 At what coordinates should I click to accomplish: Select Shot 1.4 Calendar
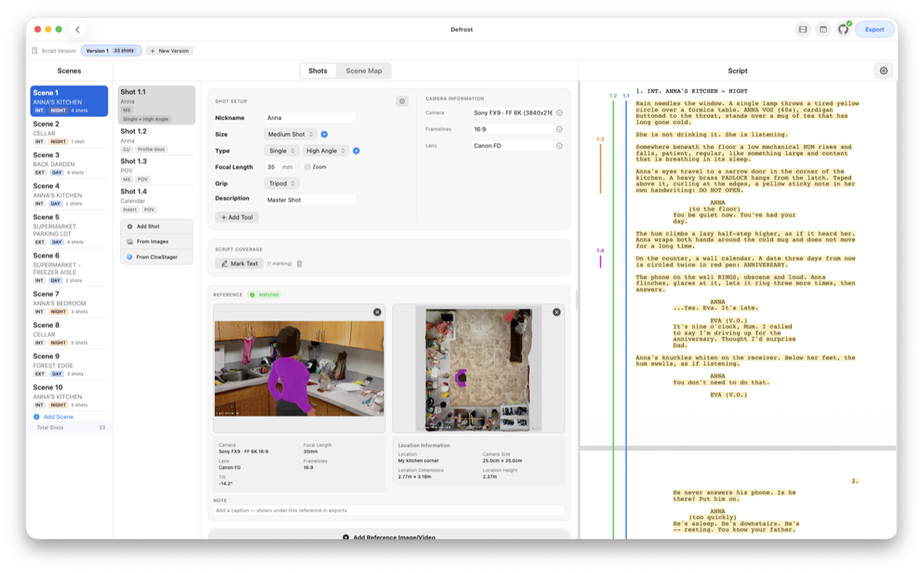(x=157, y=200)
